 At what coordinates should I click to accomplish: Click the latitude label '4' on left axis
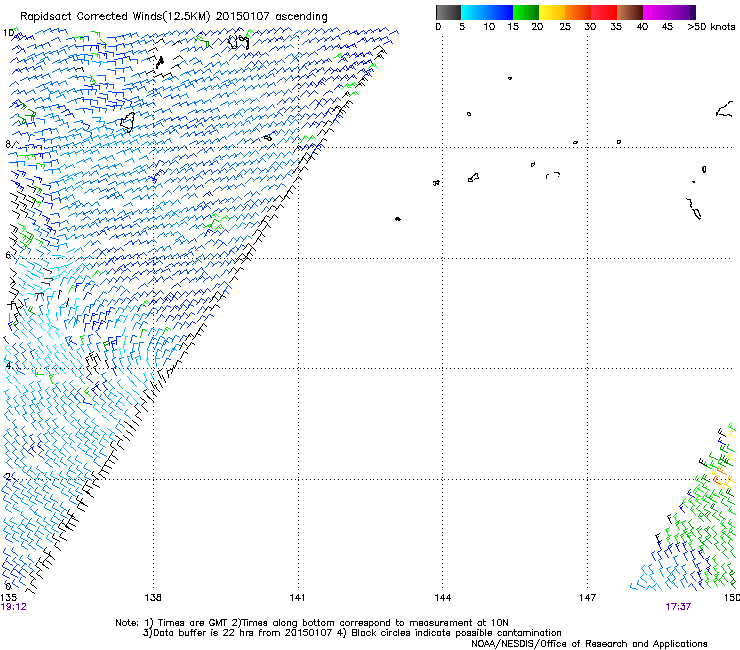click(8, 366)
